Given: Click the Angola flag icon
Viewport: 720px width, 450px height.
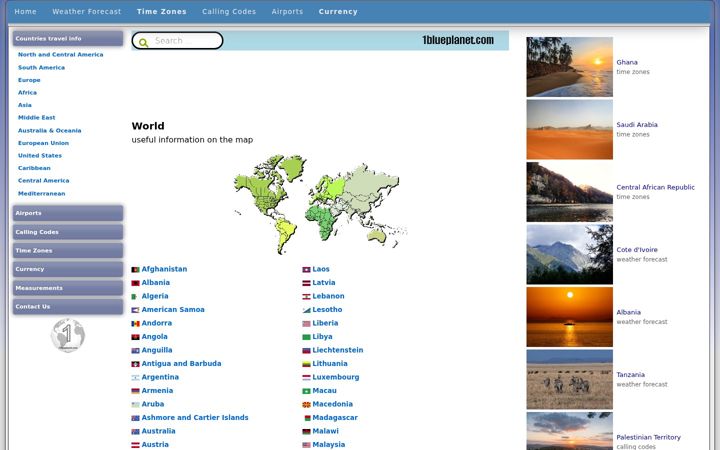Looking at the screenshot, I should [135, 337].
